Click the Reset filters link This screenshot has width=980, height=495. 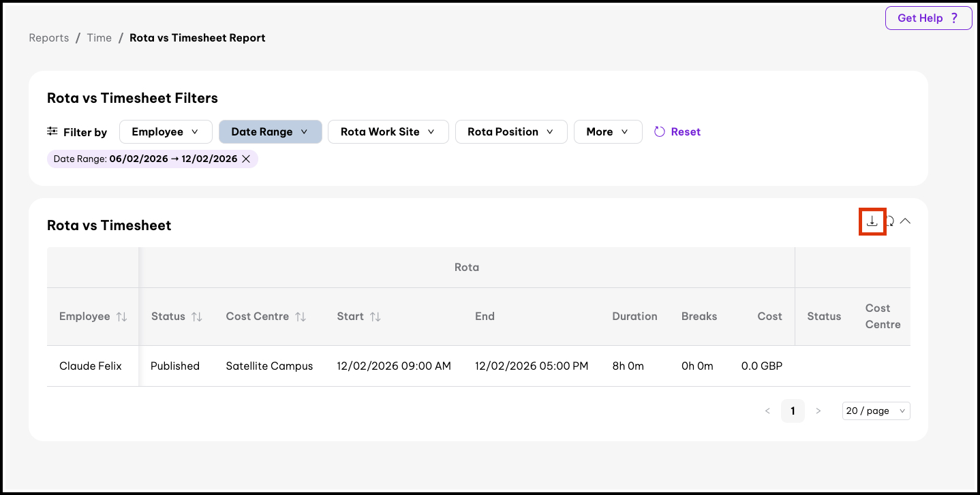pyautogui.click(x=677, y=132)
